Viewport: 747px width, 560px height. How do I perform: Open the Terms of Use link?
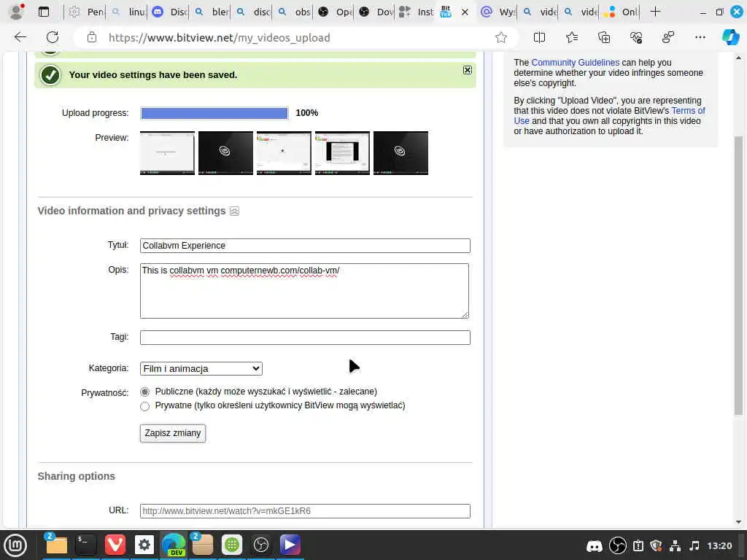point(609,116)
